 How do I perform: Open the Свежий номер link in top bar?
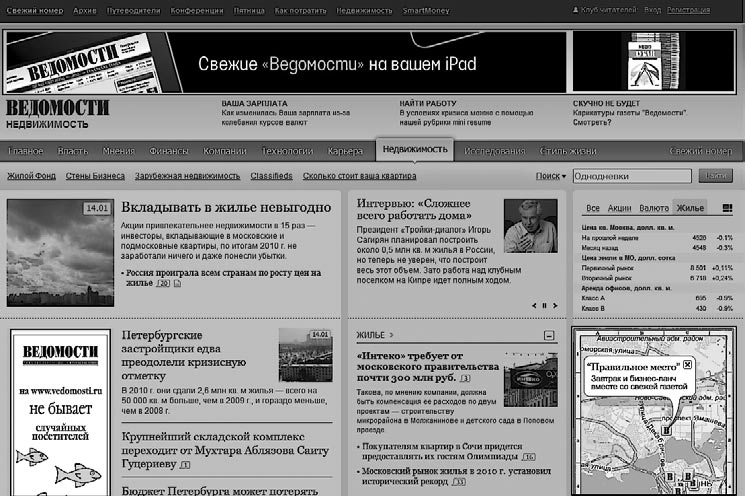click(x=35, y=10)
